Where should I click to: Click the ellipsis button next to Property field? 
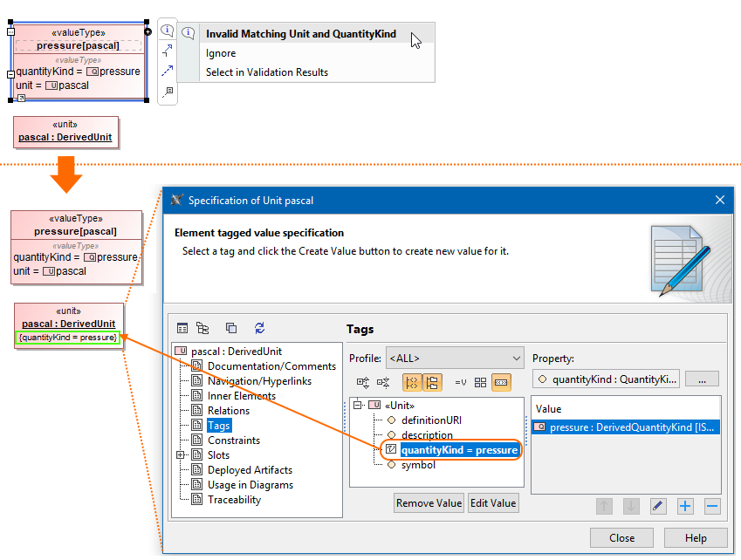point(702,379)
